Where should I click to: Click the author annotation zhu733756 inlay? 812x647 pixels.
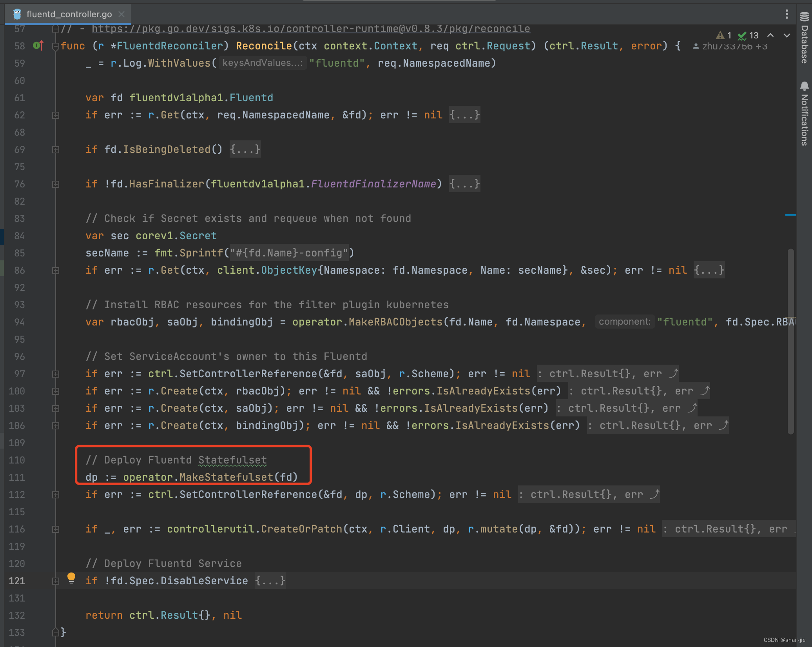click(x=730, y=46)
